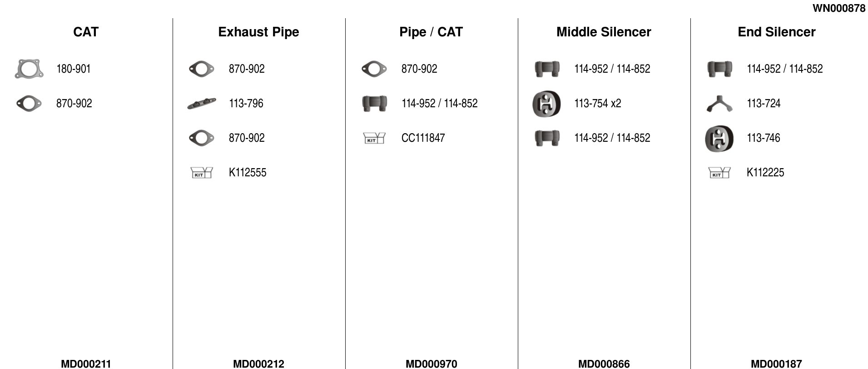The height and width of the screenshot is (369, 868).
Task: Click the 180-901 four-bolt gasket icon under CAT
Action: tap(29, 69)
